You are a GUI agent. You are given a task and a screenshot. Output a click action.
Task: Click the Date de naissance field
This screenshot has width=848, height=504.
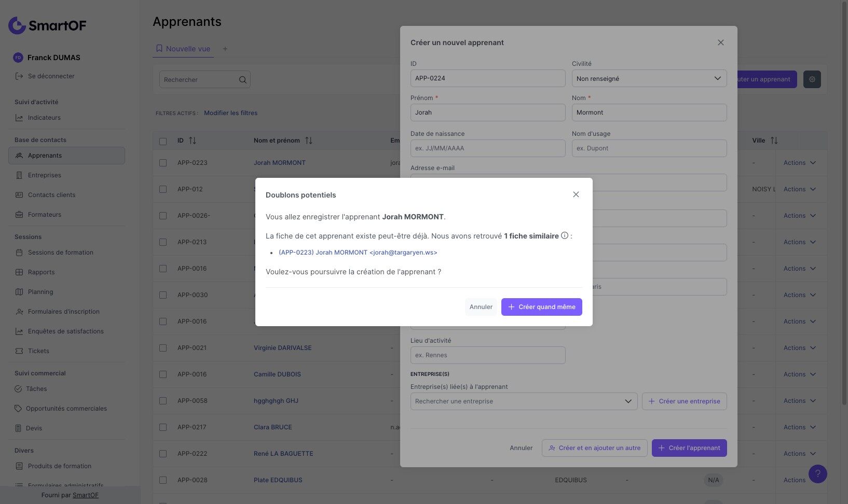pos(487,148)
